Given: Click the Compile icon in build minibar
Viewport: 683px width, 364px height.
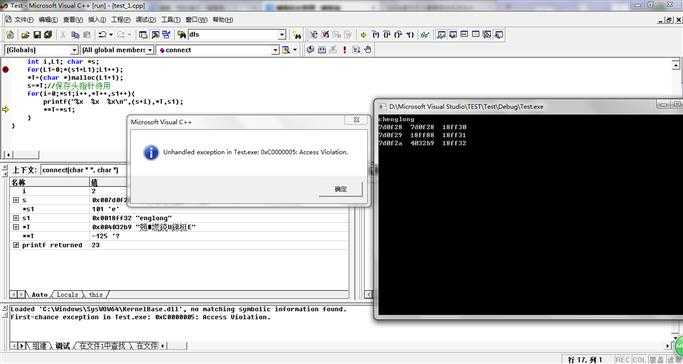Looking at the screenshot, I should click(310, 50).
